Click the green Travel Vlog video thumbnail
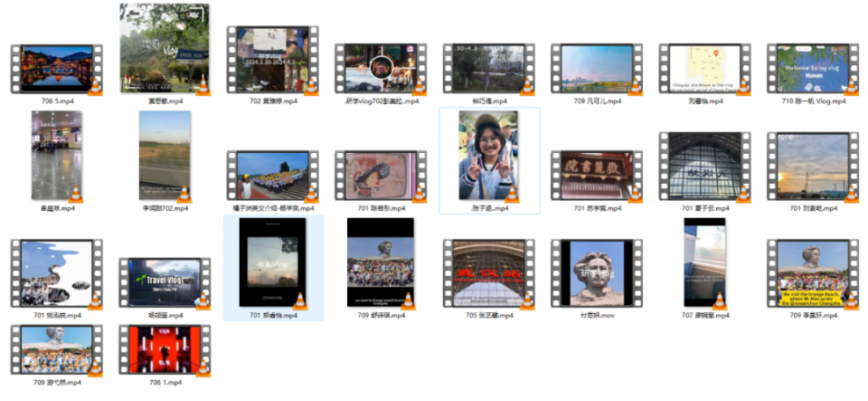The image size is (868, 401). click(x=164, y=282)
